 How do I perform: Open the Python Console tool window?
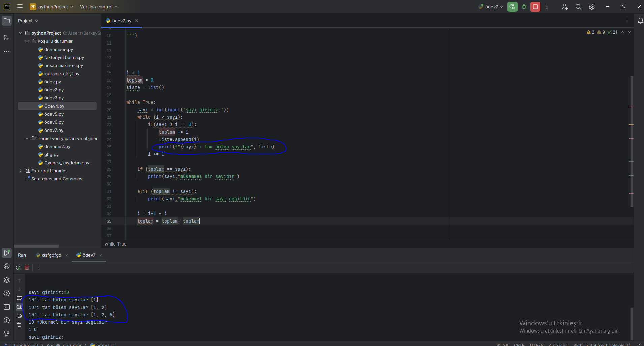tap(7, 266)
